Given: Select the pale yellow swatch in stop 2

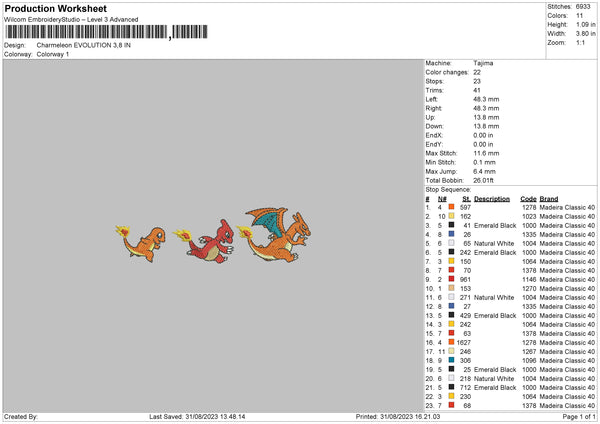Looking at the screenshot, I should (x=452, y=216).
